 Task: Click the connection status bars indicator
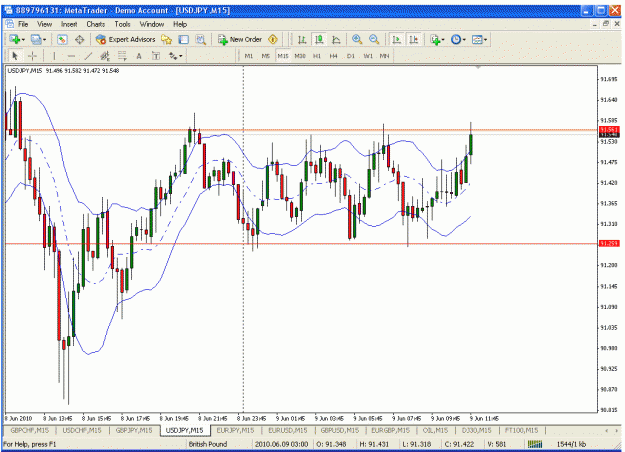tap(535, 444)
